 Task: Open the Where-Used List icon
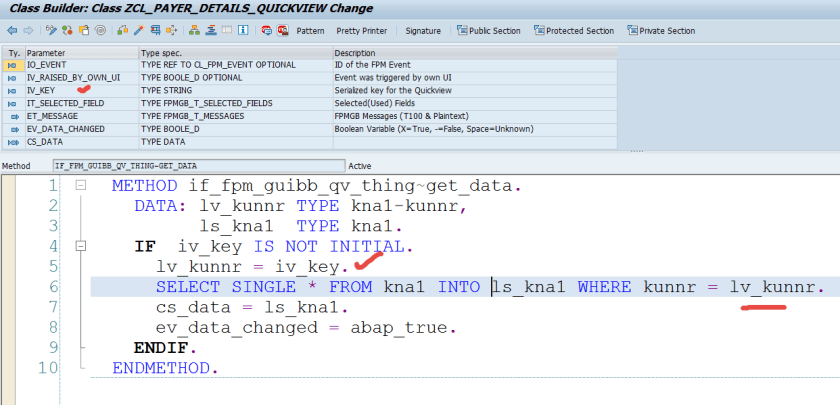pos(171,31)
